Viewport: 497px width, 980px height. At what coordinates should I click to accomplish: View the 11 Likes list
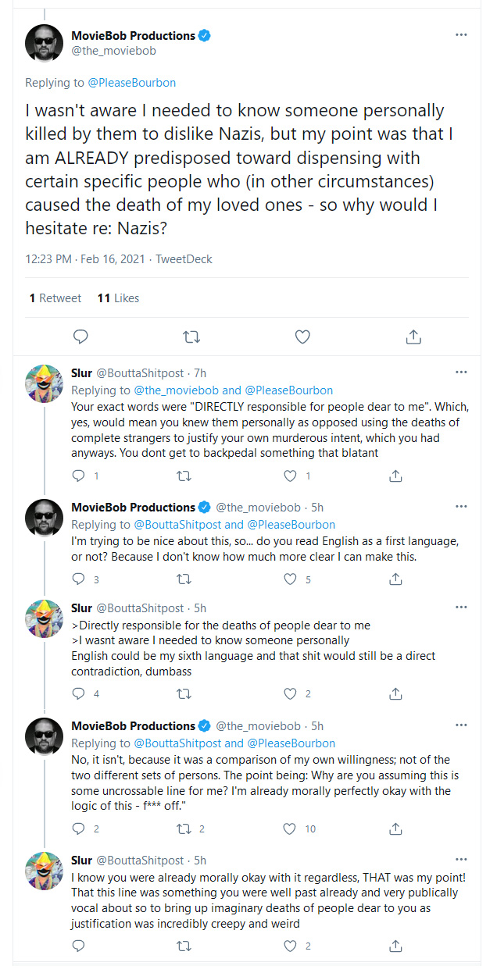pyautogui.click(x=118, y=298)
